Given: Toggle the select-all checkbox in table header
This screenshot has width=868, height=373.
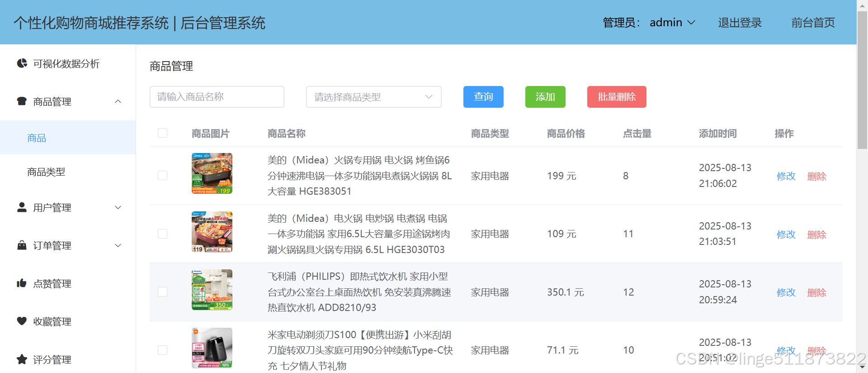Looking at the screenshot, I should (162, 133).
